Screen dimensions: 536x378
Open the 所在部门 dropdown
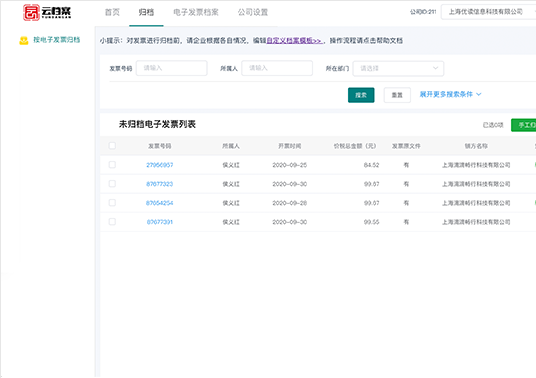pyautogui.click(x=398, y=68)
